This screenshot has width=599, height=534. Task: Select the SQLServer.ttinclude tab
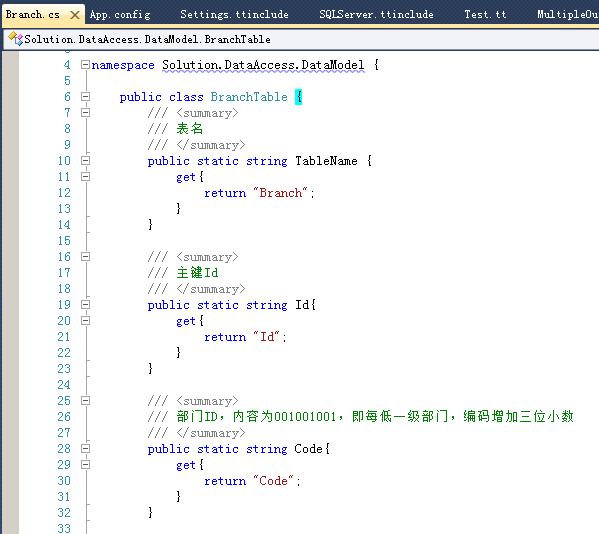(x=376, y=15)
